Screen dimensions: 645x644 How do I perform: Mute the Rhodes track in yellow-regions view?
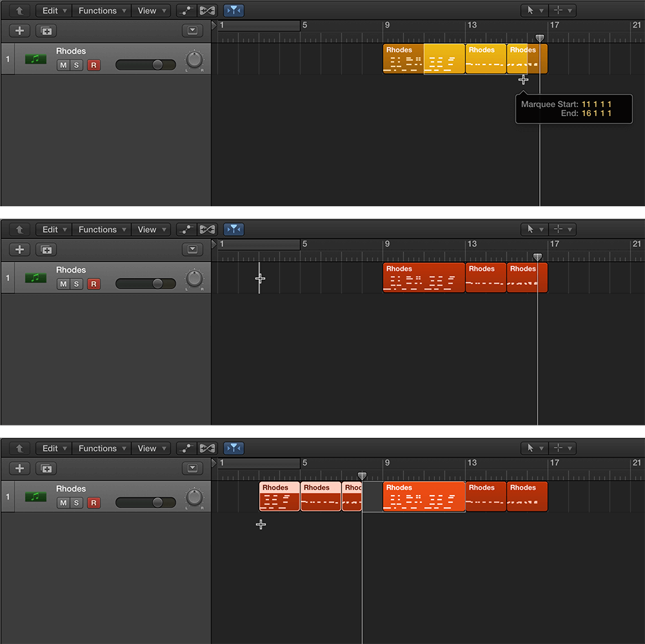click(63, 65)
